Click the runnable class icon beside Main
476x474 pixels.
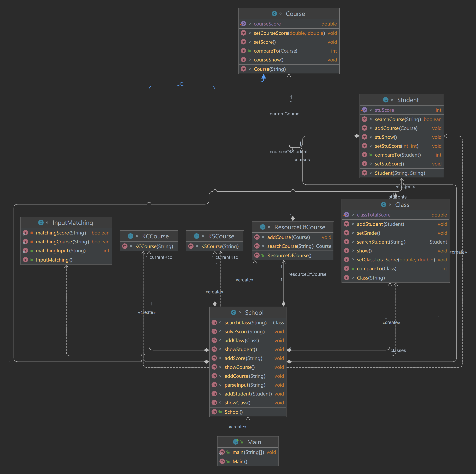pyautogui.click(x=236, y=442)
